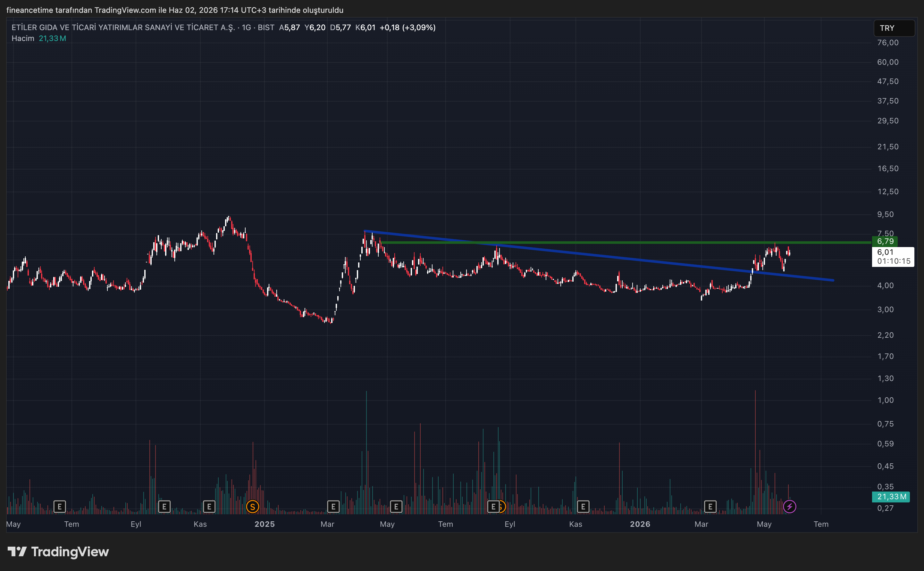924x571 pixels.
Task: Click the Hacim volume indicator label
Action: [23, 38]
